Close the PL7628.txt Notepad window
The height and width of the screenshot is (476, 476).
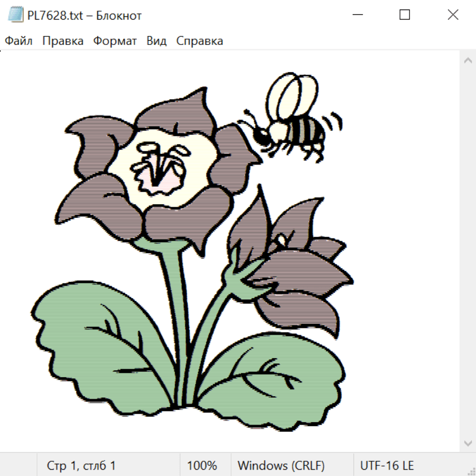[453, 15]
